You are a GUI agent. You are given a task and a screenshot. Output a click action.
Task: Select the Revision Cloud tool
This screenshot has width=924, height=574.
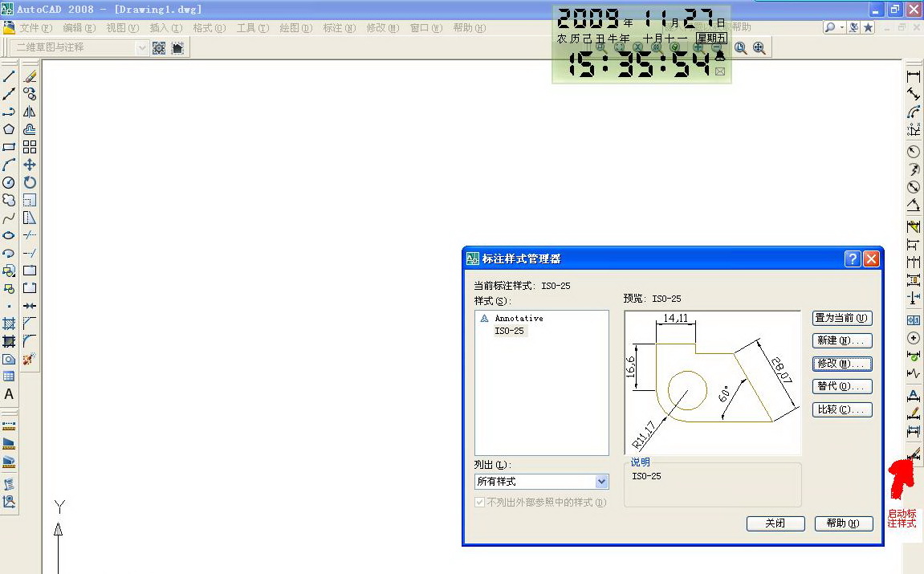(9, 200)
